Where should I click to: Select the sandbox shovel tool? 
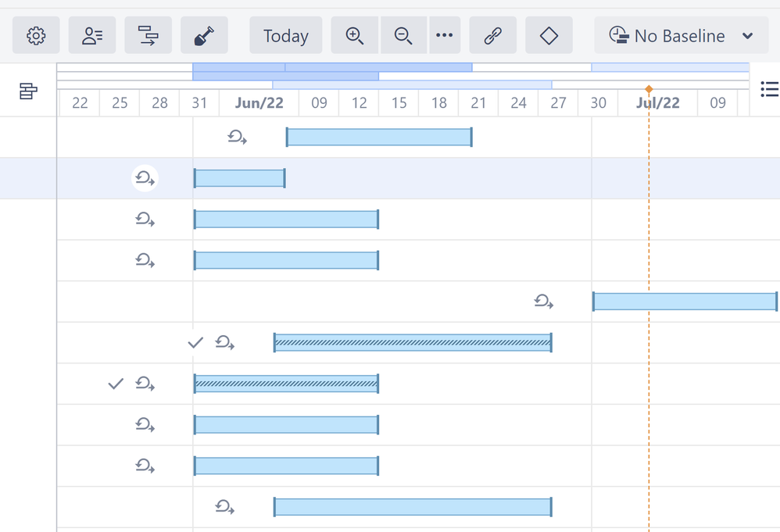click(x=204, y=35)
